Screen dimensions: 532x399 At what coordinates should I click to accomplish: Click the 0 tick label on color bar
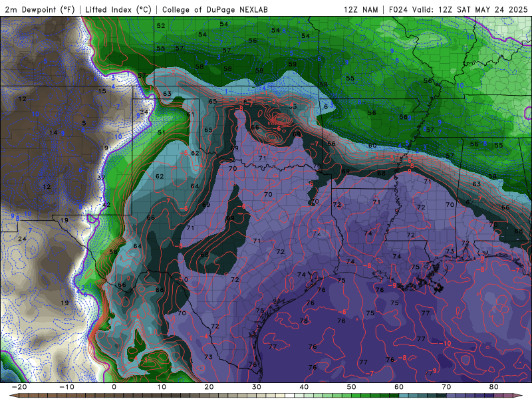click(x=114, y=387)
